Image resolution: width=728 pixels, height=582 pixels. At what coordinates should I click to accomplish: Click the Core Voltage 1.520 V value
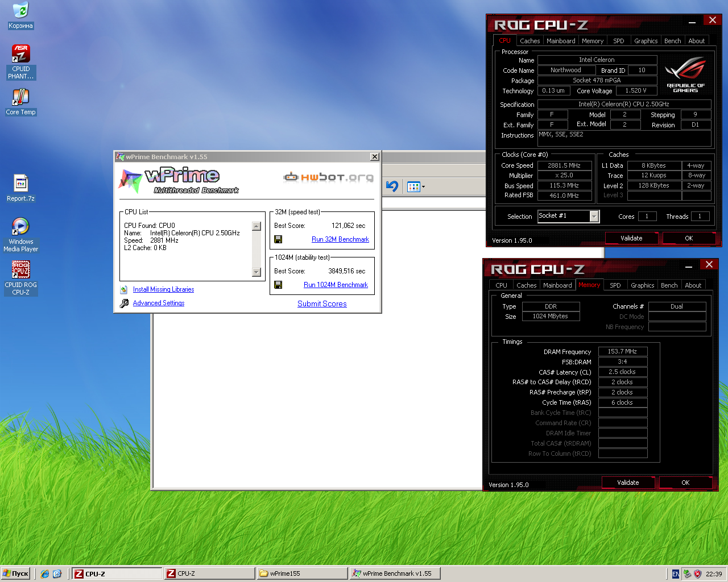(636, 90)
